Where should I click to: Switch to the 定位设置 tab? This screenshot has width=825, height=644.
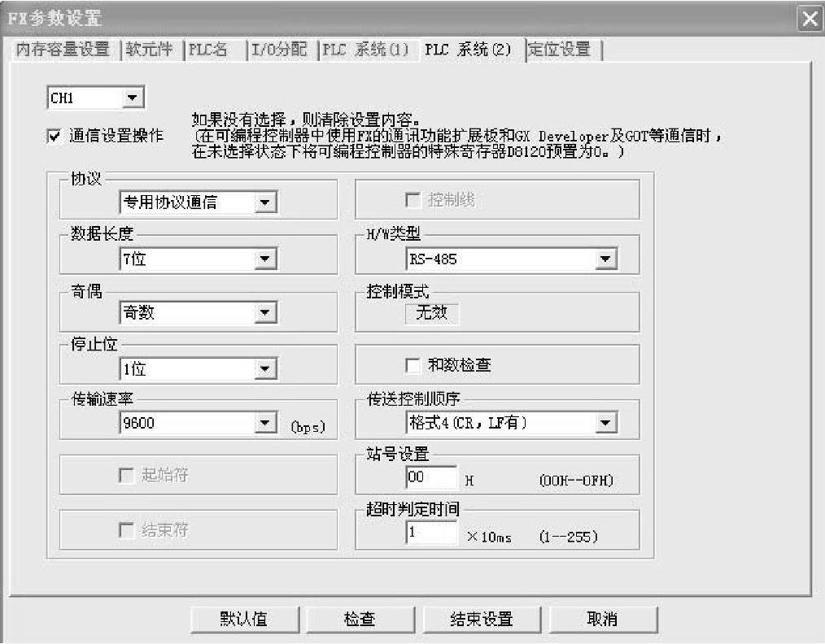pyautogui.click(x=560, y=50)
